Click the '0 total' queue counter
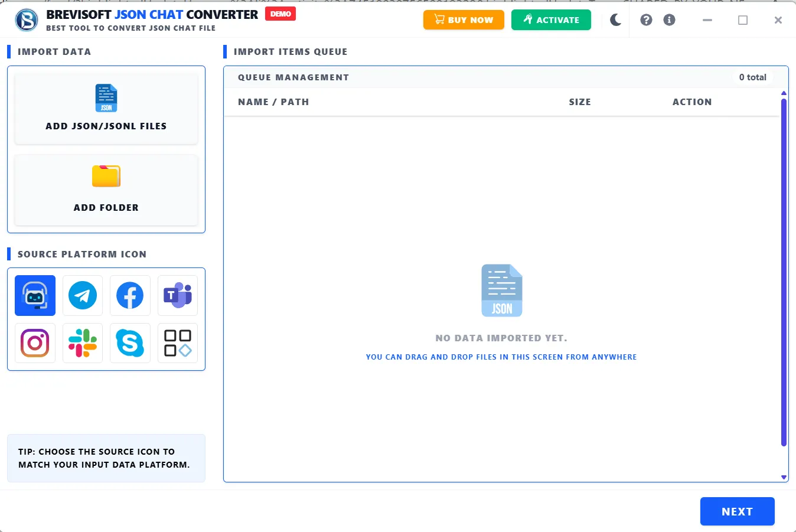 (x=753, y=77)
